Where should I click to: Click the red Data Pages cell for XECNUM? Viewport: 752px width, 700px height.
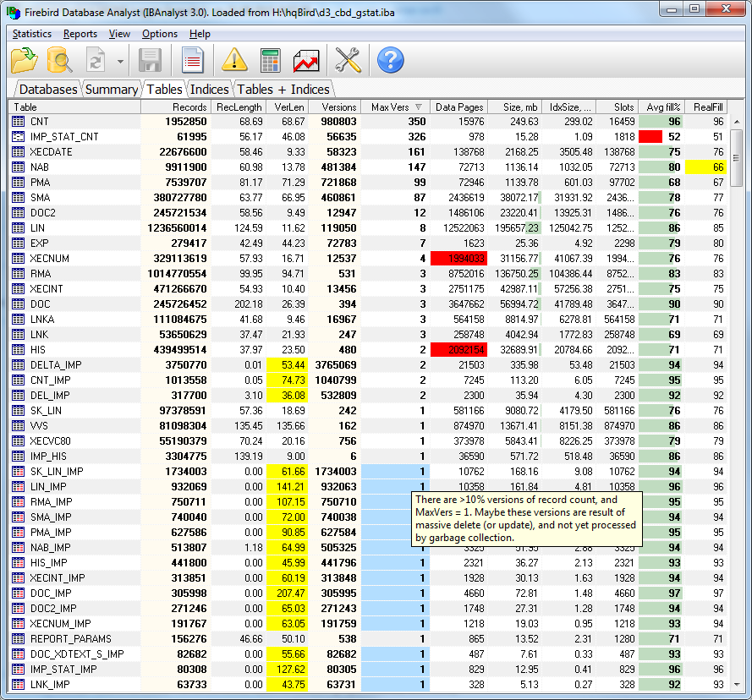(458, 259)
